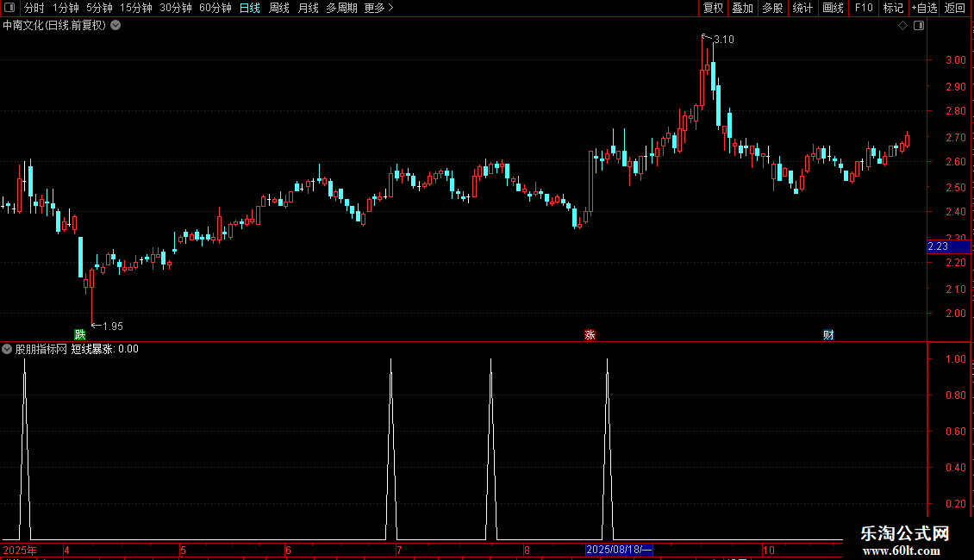
Task: Click the green 跌 event marker
Action: 79,334
